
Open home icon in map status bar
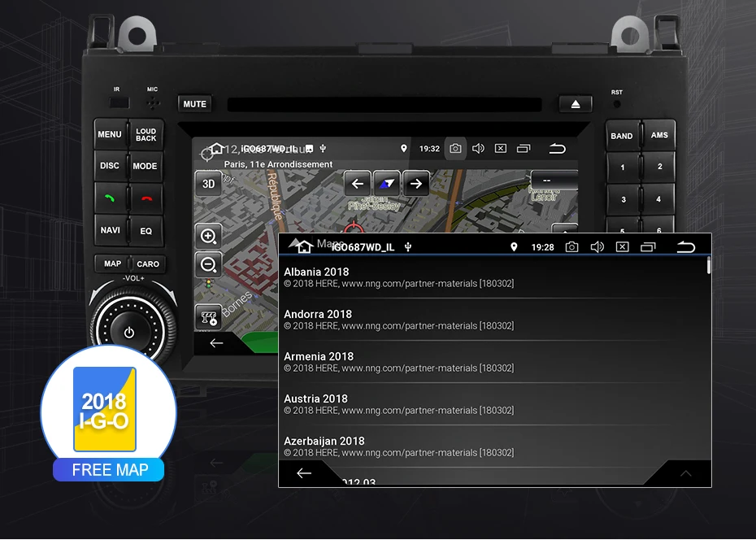216,149
